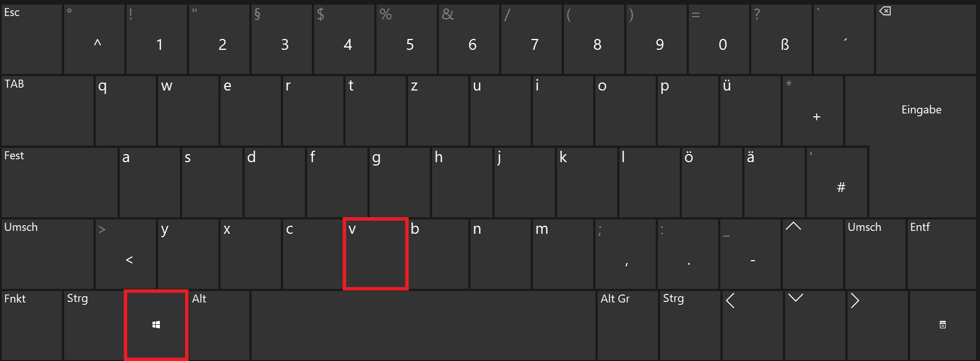This screenshot has width=980, height=361.
Task: Click the right arrow key
Action: [x=877, y=325]
